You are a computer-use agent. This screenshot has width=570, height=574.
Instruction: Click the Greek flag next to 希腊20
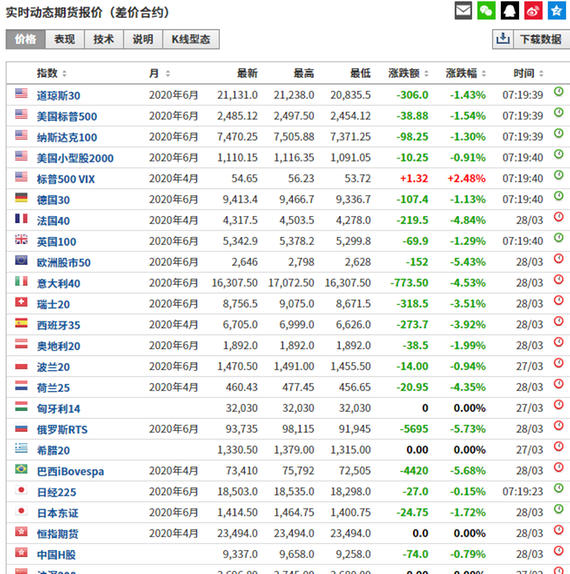(21, 448)
